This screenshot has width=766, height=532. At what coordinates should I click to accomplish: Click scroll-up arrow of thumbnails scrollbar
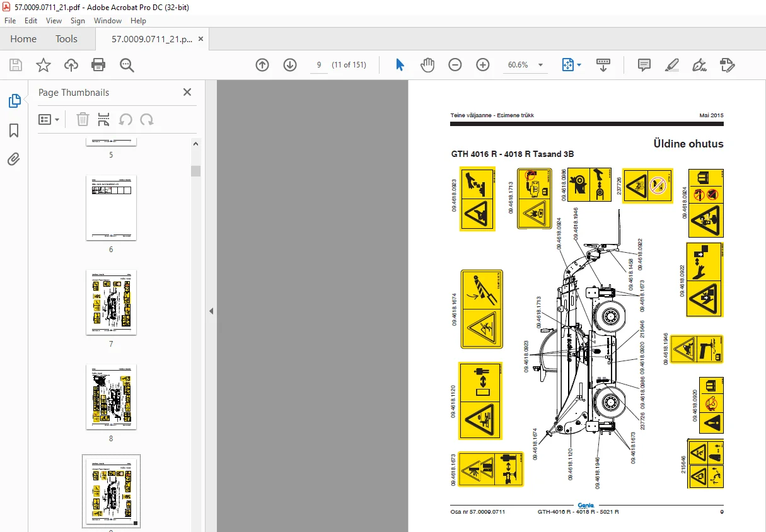point(196,144)
